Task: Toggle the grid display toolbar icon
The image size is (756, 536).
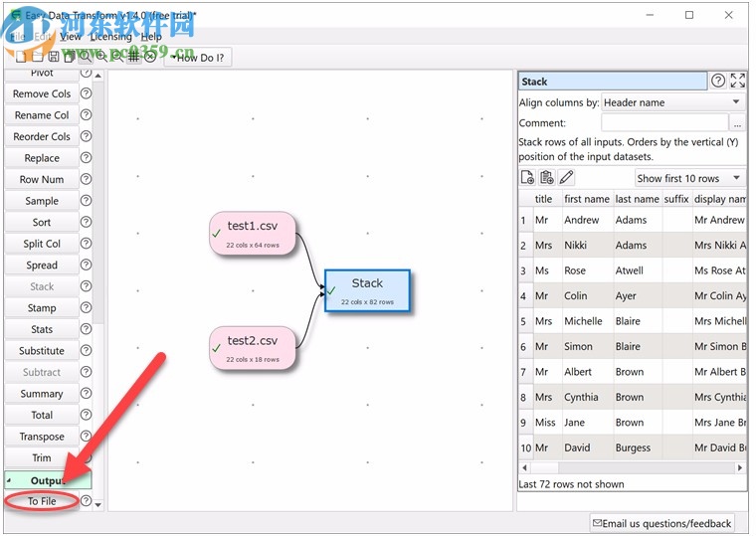Action: [x=133, y=57]
